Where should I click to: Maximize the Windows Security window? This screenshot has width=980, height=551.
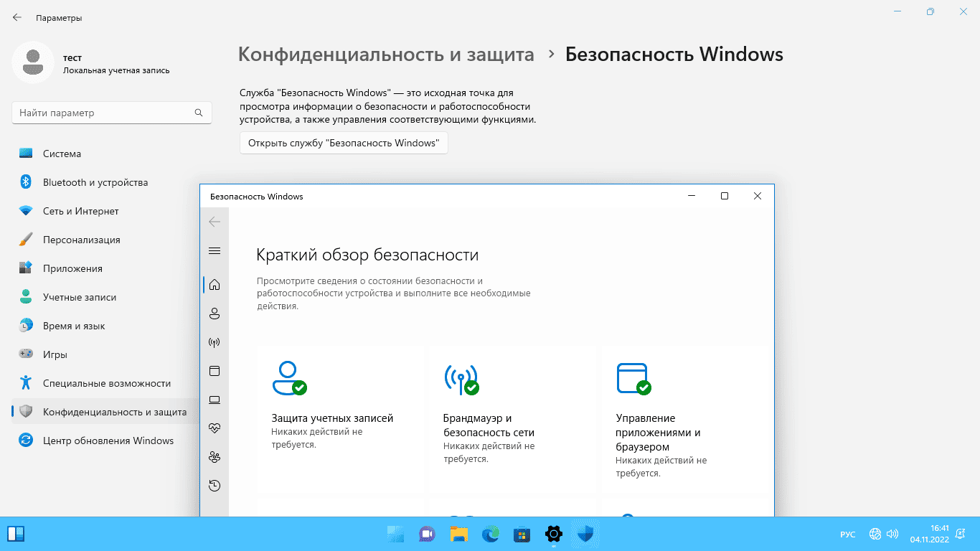[725, 196]
